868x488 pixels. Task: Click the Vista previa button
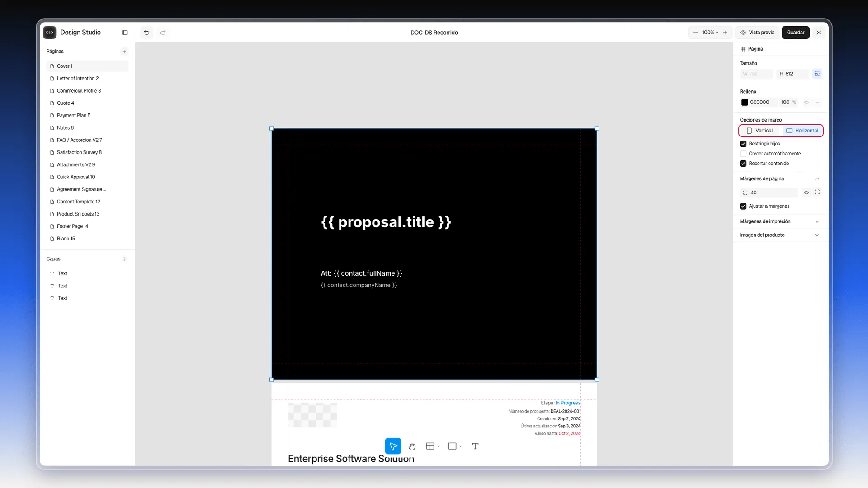[x=757, y=33]
